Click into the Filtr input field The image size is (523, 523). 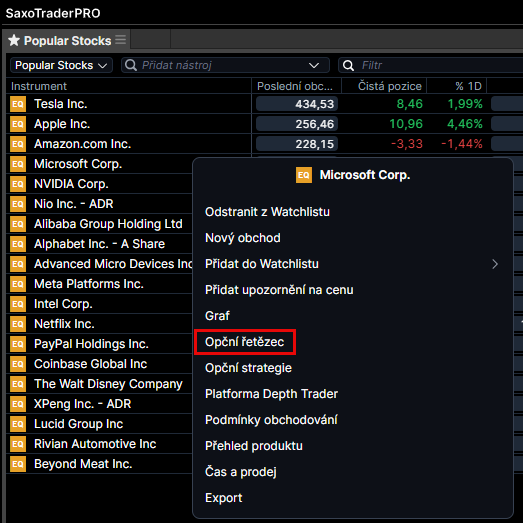tap(430, 65)
